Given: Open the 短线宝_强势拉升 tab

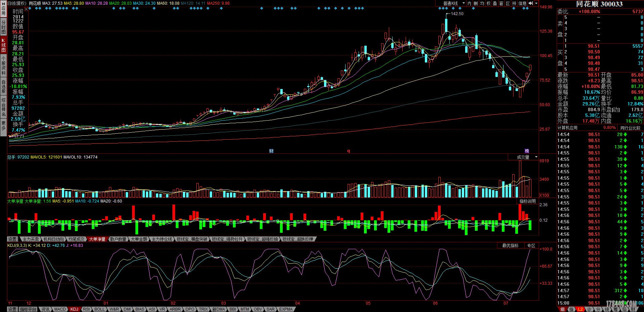Looking at the screenshot, I should tap(227, 239).
